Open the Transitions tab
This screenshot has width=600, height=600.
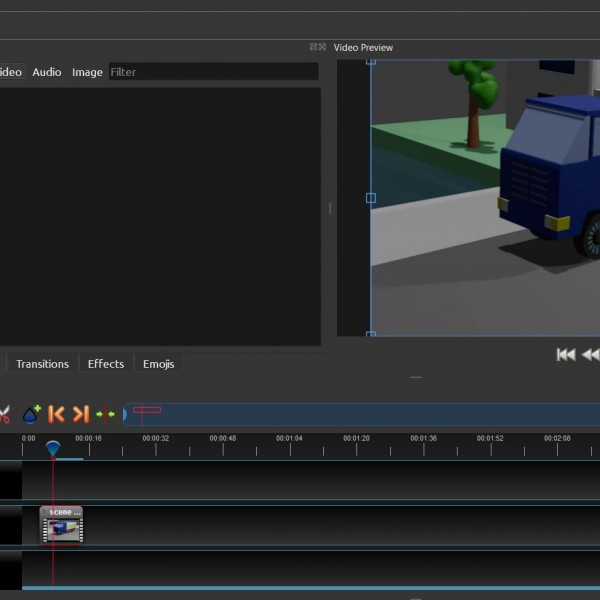pos(43,364)
